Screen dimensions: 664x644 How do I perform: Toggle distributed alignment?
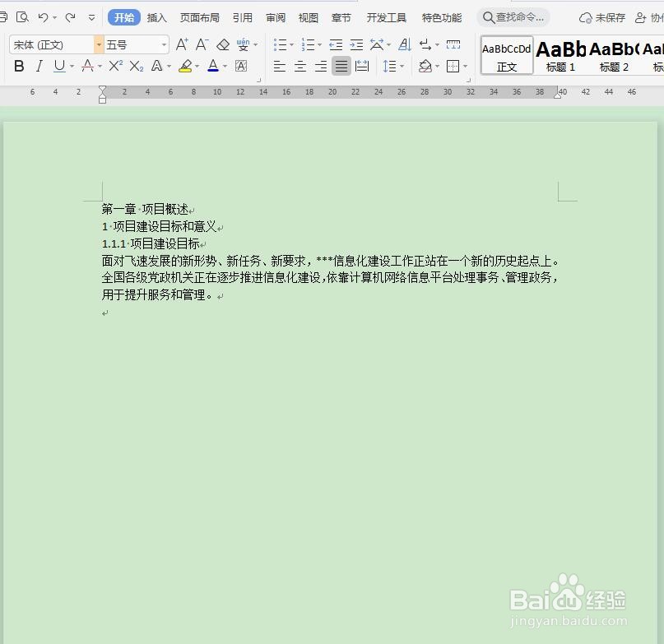(x=362, y=66)
